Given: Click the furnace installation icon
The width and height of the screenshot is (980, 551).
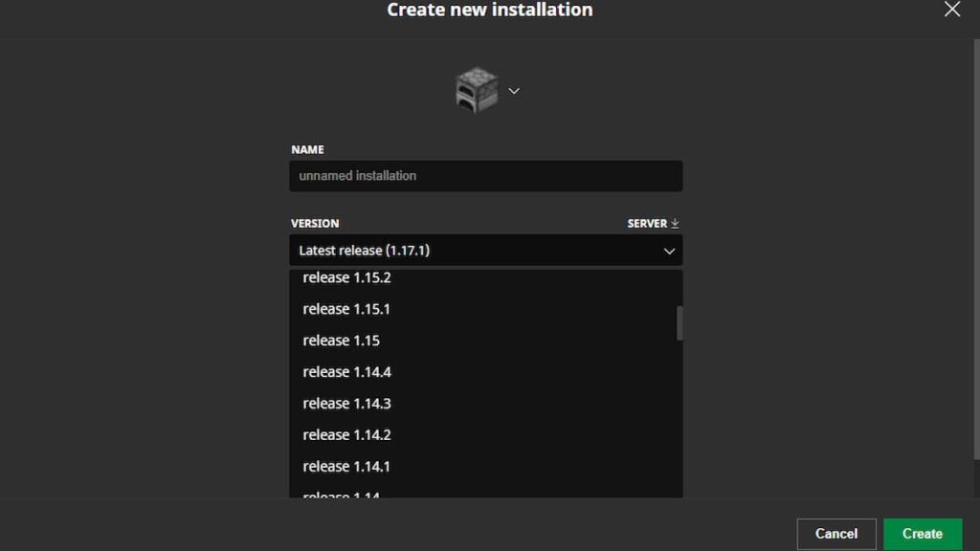Looking at the screenshot, I should pos(476,89).
